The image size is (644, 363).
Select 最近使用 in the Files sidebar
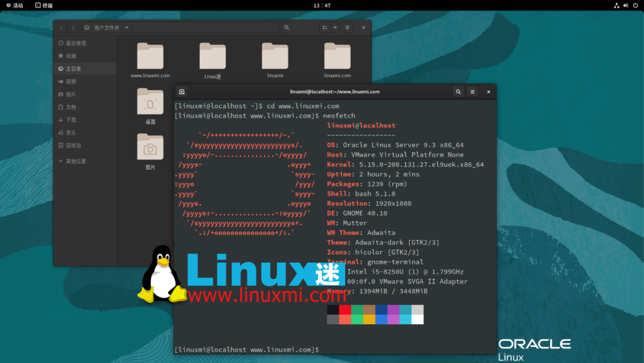(x=85, y=43)
